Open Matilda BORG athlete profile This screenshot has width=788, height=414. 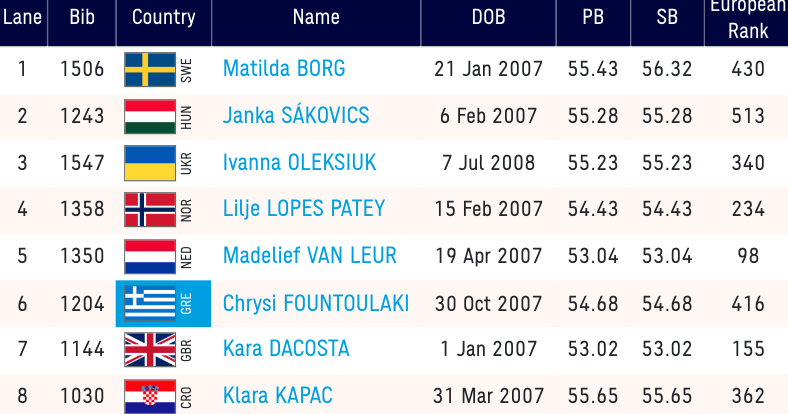284,69
